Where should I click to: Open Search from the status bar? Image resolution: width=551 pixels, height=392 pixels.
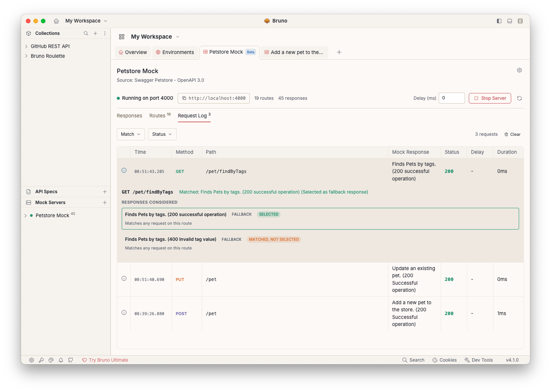click(x=413, y=360)
